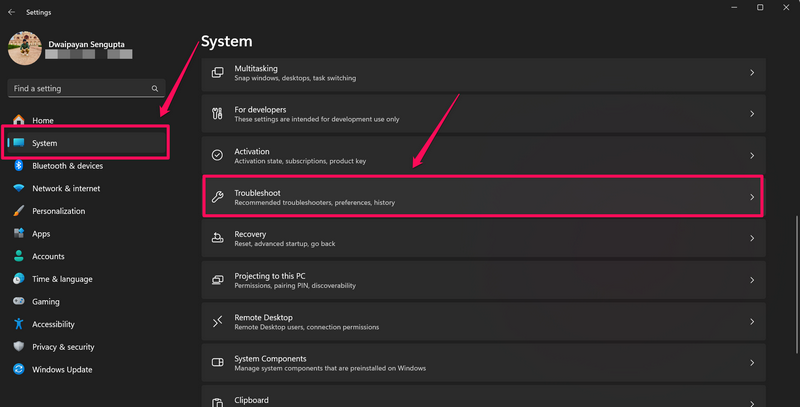800x407 pixels.
Task: Click the Troubleshoot wrench icon
Action: click(218, 197)
